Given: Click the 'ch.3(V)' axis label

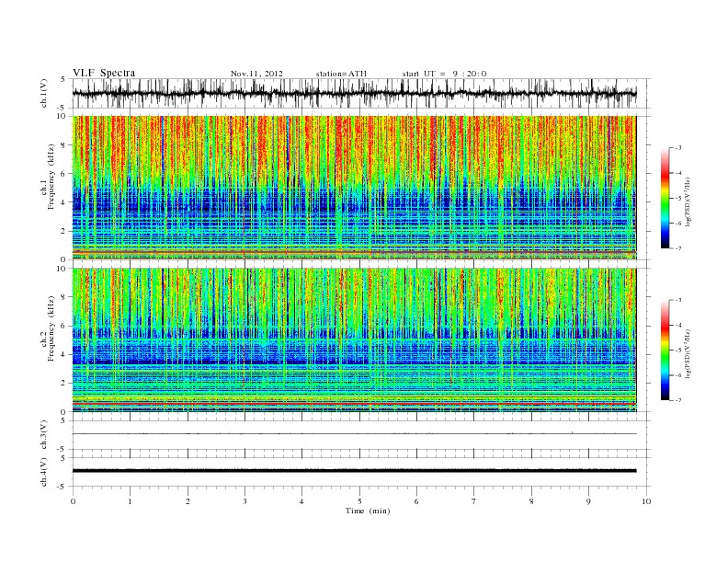Looking at the screenshot, I should [x=44, y=435].
